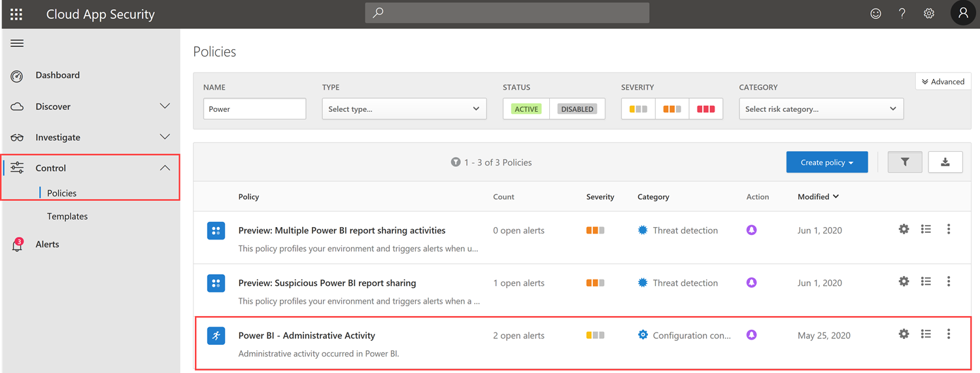This screenshot has width=980, height=373.
Task: View list icon for Administrative Activity policy
Action: [926, 334]
